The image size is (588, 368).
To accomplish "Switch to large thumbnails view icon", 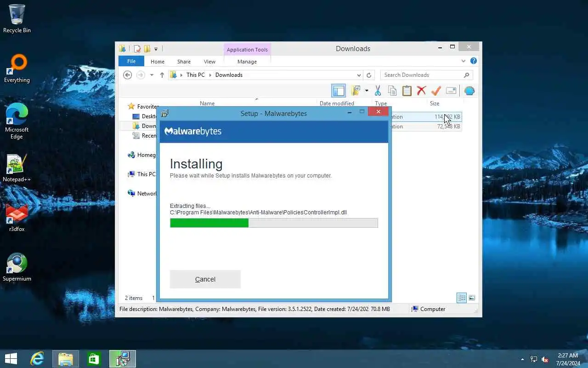I will point(472,298).
